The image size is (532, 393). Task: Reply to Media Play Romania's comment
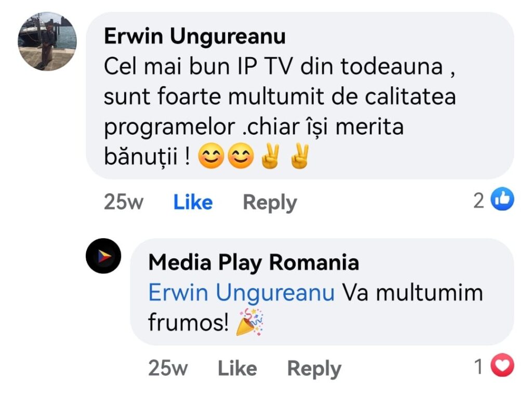point(314,369)
